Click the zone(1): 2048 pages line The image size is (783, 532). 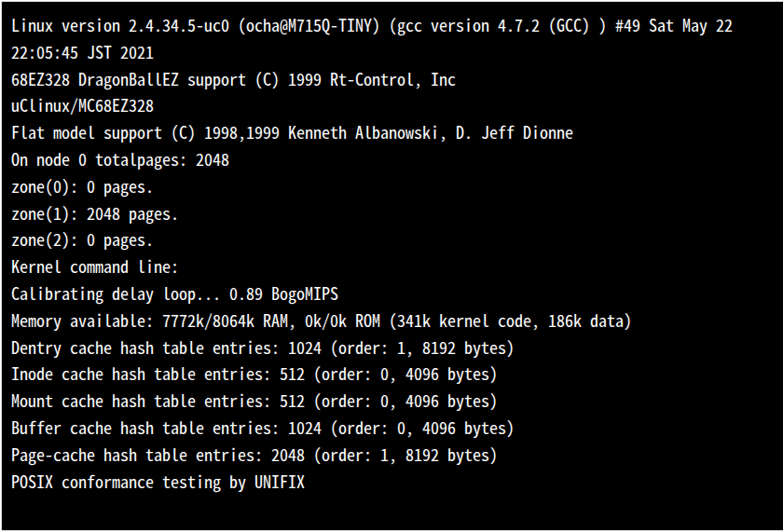point(94,214)
